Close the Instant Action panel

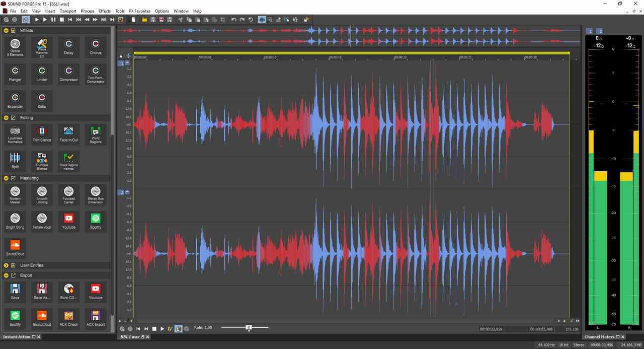pos(38,337)
